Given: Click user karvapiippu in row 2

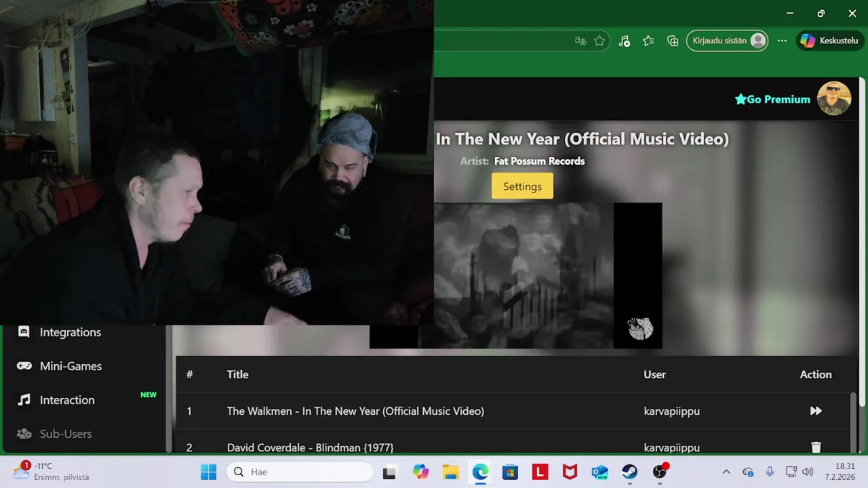Looking at the screenshot, I should pyautogui.click(x=671, y=447).
